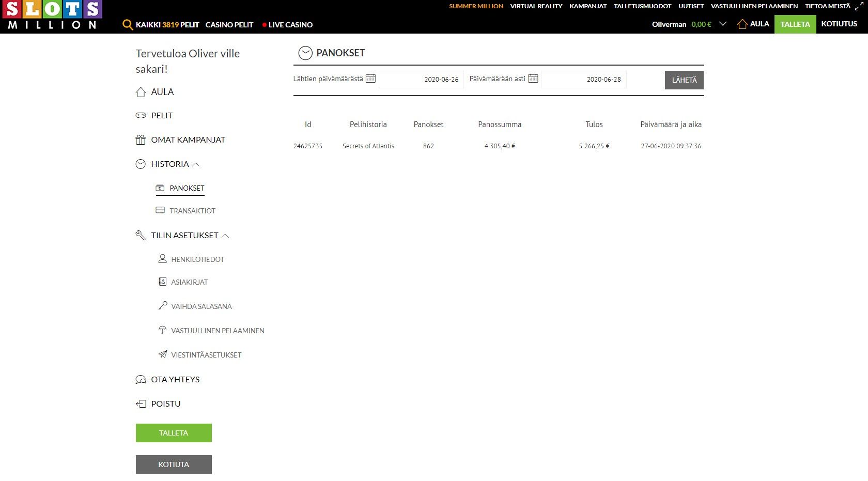Click the timestamp 27-06-2020 09:37:36
The width and height of the screenshot is (868, 481).
671,146
